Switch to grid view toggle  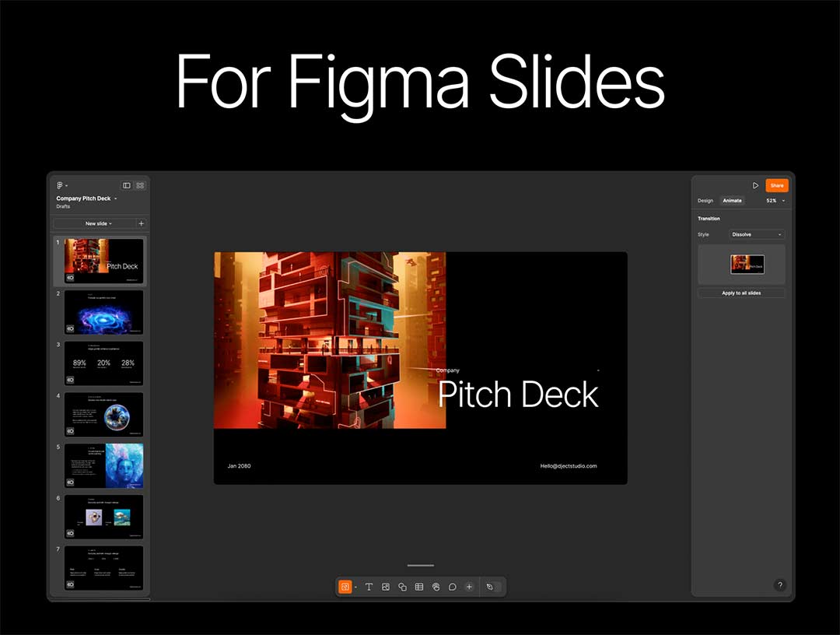click(x=140, y=185)
